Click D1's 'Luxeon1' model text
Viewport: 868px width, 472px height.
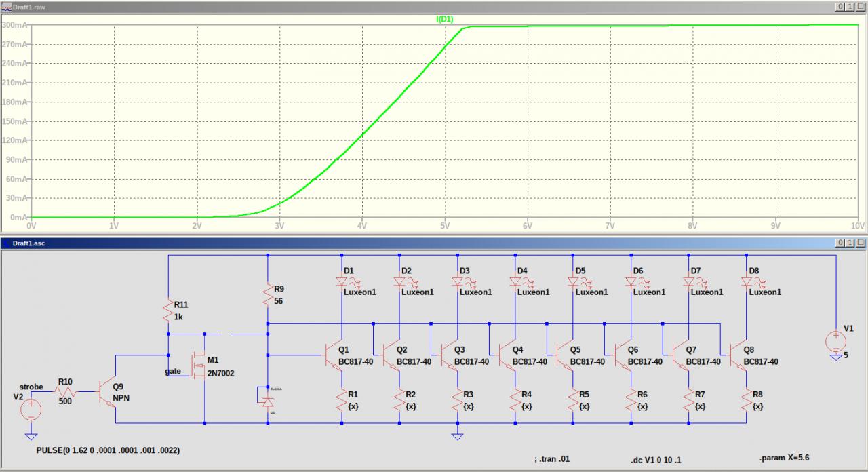tap(359, 292)
